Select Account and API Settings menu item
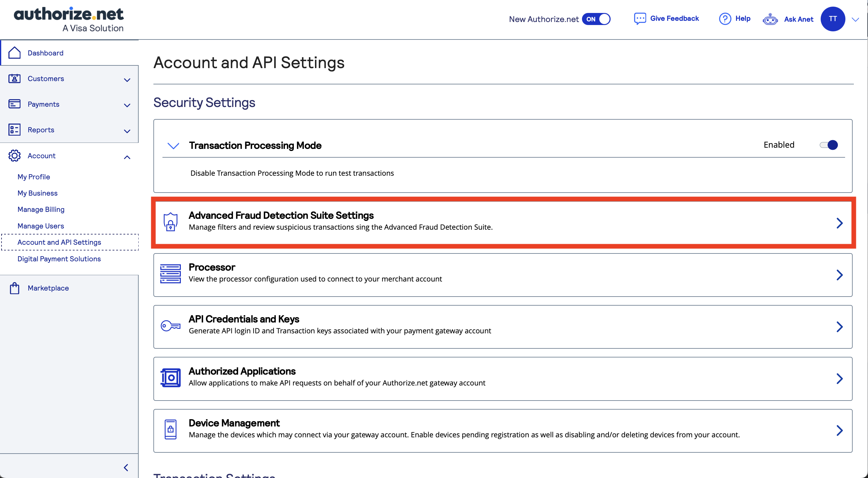The height and width of the screenshot is (478, 868). (x=59, y=242)
